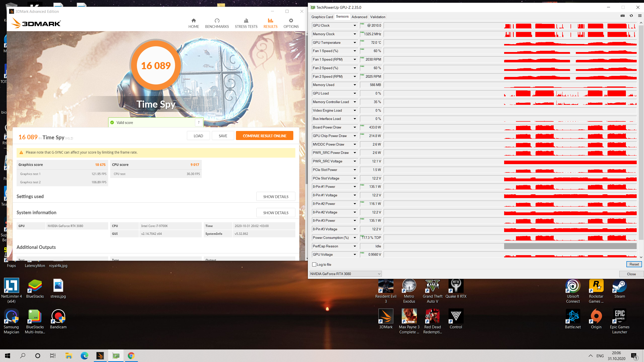
Task: Open Stress Tests icon in 3DMark
Action: point(246,21)
